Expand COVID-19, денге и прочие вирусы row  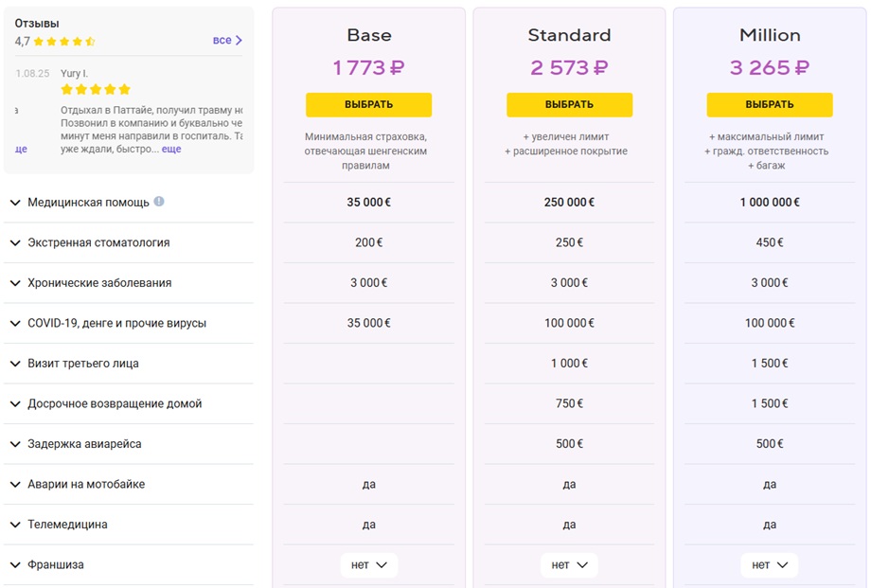129,324
